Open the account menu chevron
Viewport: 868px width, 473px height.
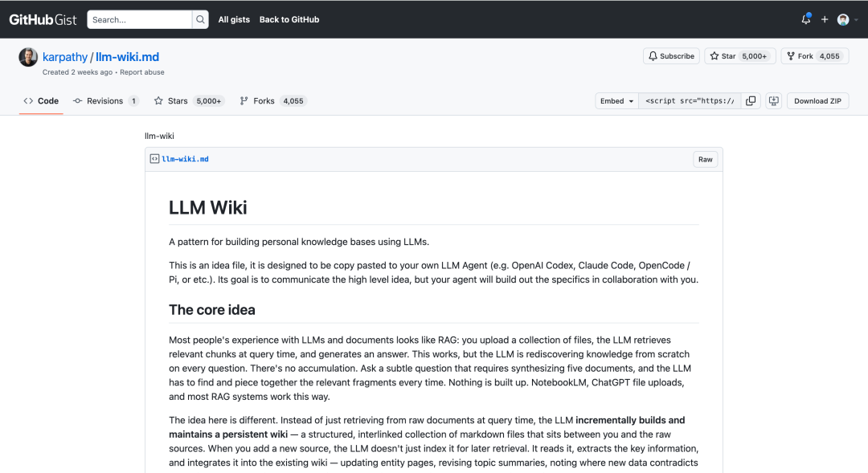(855, 18)
